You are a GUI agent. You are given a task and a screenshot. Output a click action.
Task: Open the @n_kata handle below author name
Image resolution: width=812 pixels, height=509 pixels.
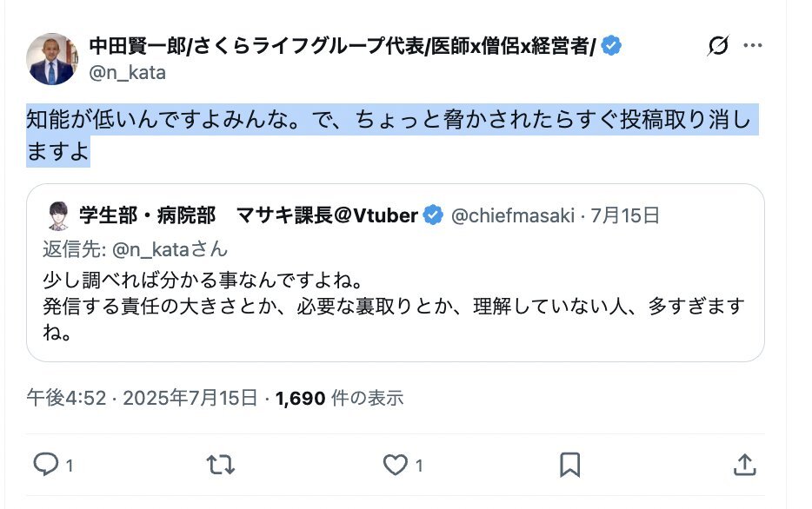pos(127,73)
